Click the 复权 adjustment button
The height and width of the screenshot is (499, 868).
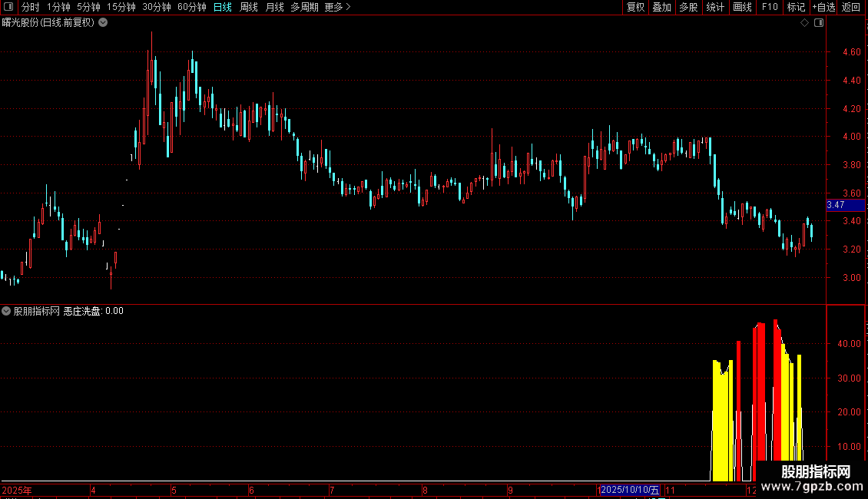coord(635,7)
